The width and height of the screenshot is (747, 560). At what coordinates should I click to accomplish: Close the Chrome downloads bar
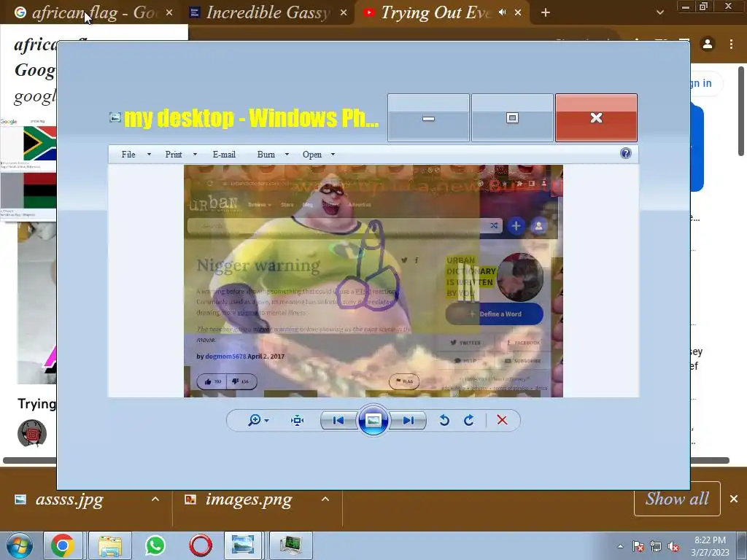coord(734,499)
